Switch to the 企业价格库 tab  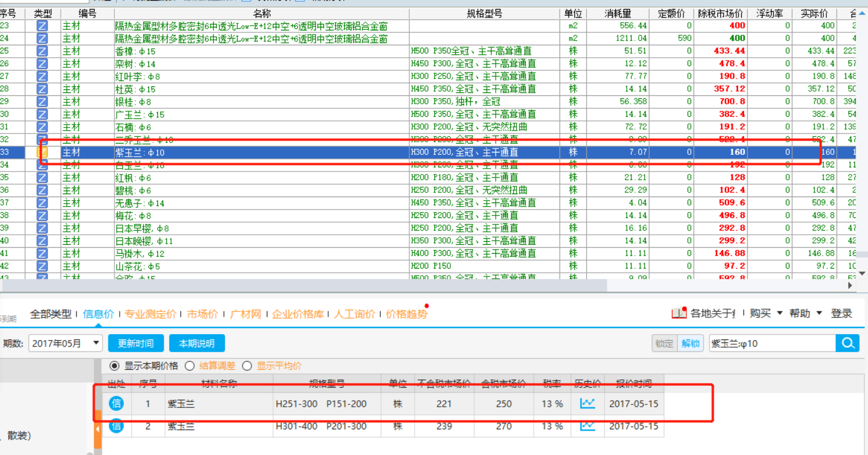click(298, 314)
